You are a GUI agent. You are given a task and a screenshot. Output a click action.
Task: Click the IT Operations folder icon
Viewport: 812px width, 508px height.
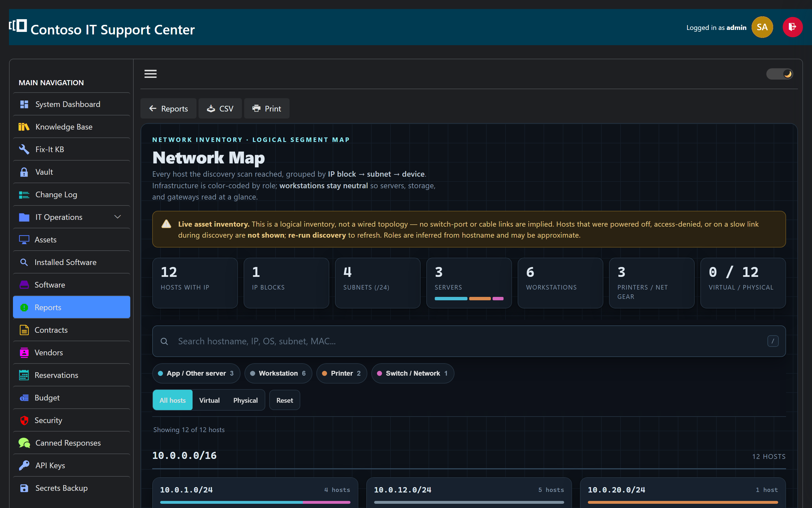tap(24, 217)
